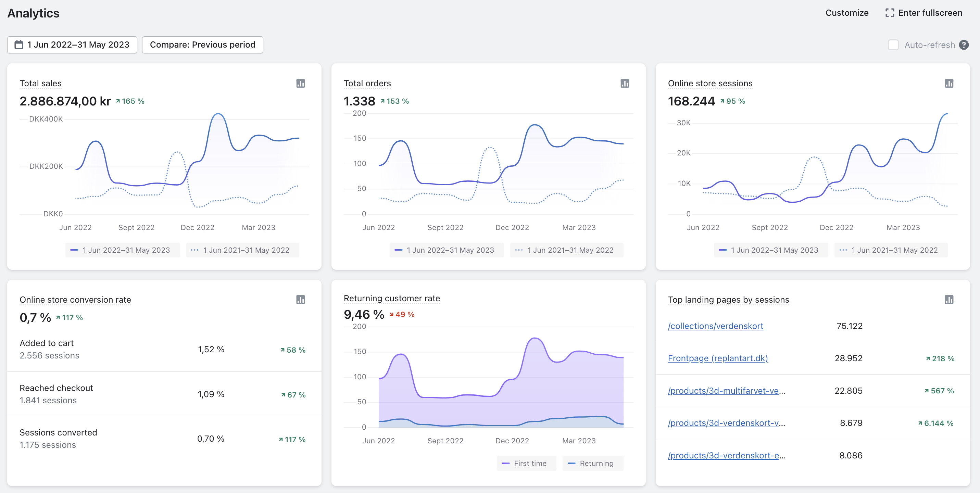Screen dimensions: 980x493
Task: Click the fullscreen brackets icon
Action: pyautogui.click(x=890, y=13)
